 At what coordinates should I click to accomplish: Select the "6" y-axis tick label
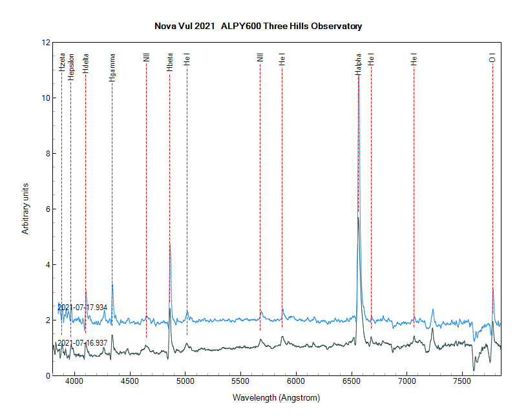(x=48, y=209)
